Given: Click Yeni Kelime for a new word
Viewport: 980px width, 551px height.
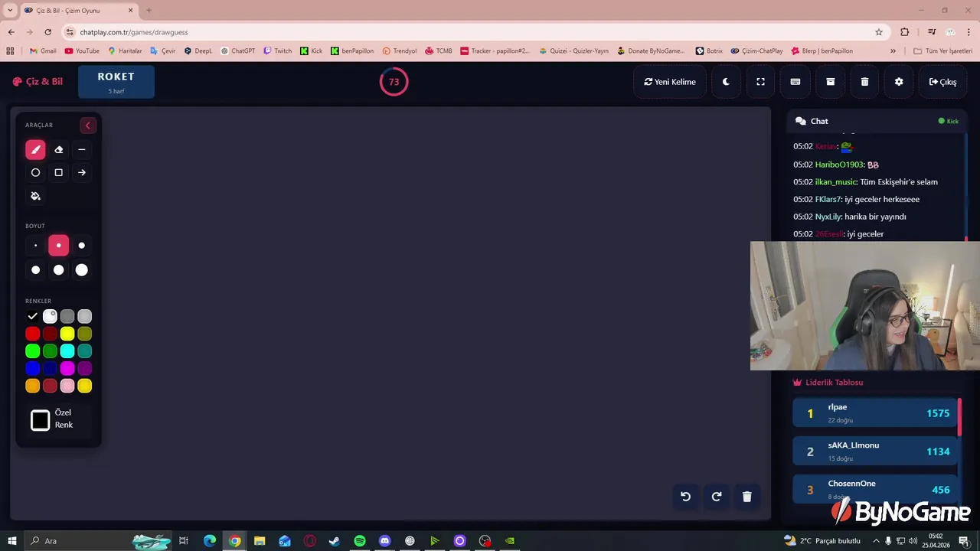Looking at the screenshot, I should coord(670,82).
